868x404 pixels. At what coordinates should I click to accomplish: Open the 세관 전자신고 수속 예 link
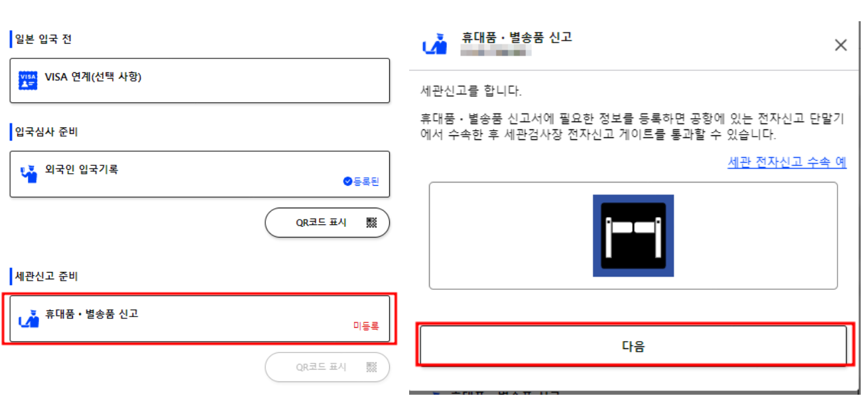[x=787, y=163]
